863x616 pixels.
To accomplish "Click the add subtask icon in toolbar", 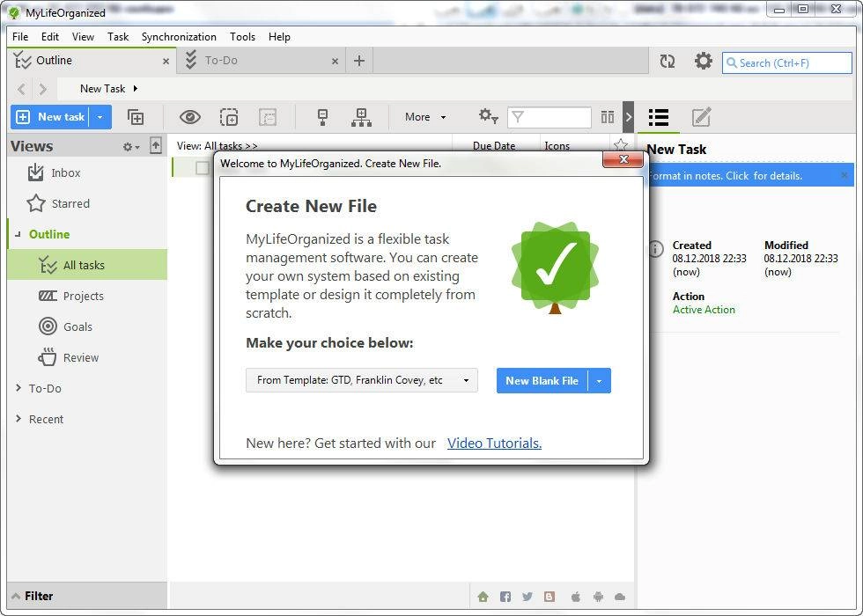I will click(x=136, y=117).
